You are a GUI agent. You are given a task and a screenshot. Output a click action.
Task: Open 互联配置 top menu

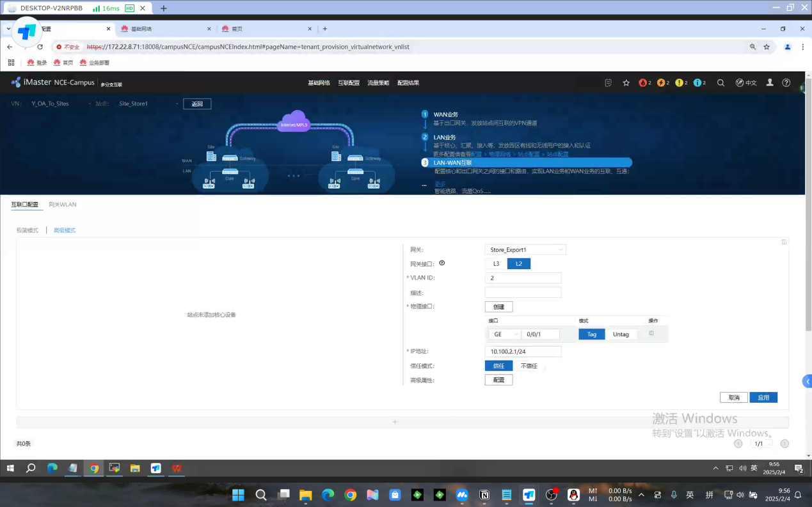click(349, 82)
